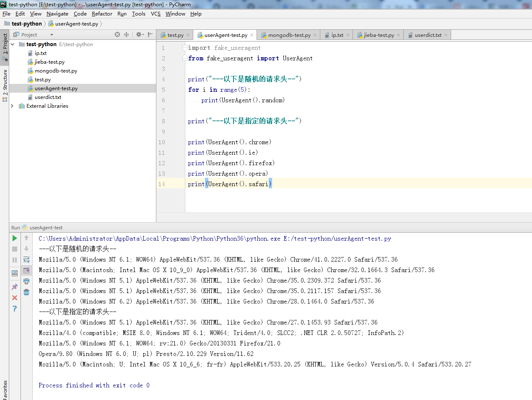Toggle Scroll to End in console
Viewport: 532px width, 400px height.
pos(26,270)
